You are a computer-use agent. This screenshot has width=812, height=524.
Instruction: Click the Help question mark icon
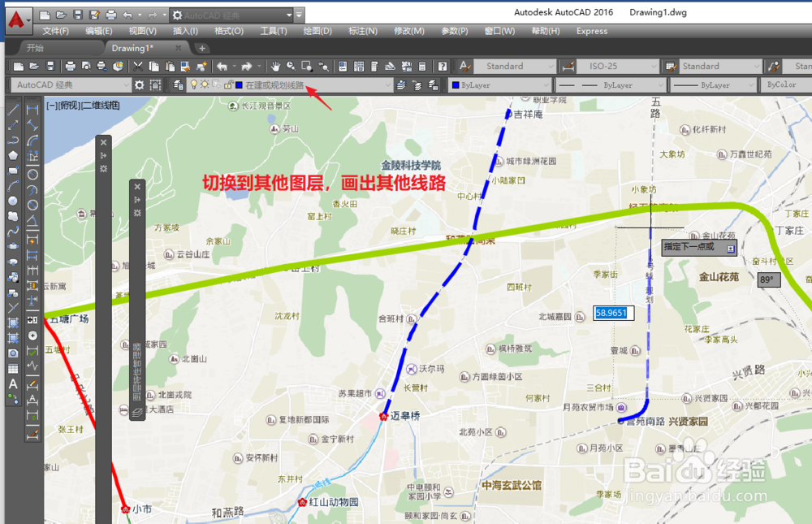pos(443,67)
